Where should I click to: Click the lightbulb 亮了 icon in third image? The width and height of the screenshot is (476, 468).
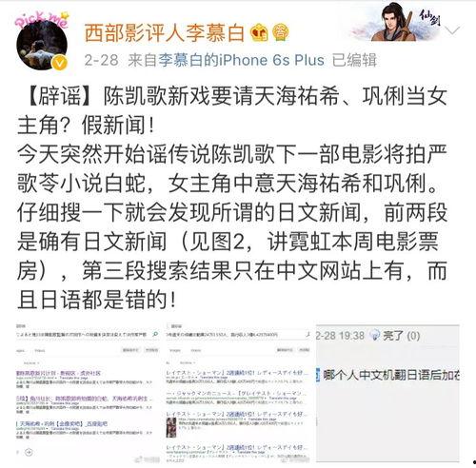click(376, 335)
